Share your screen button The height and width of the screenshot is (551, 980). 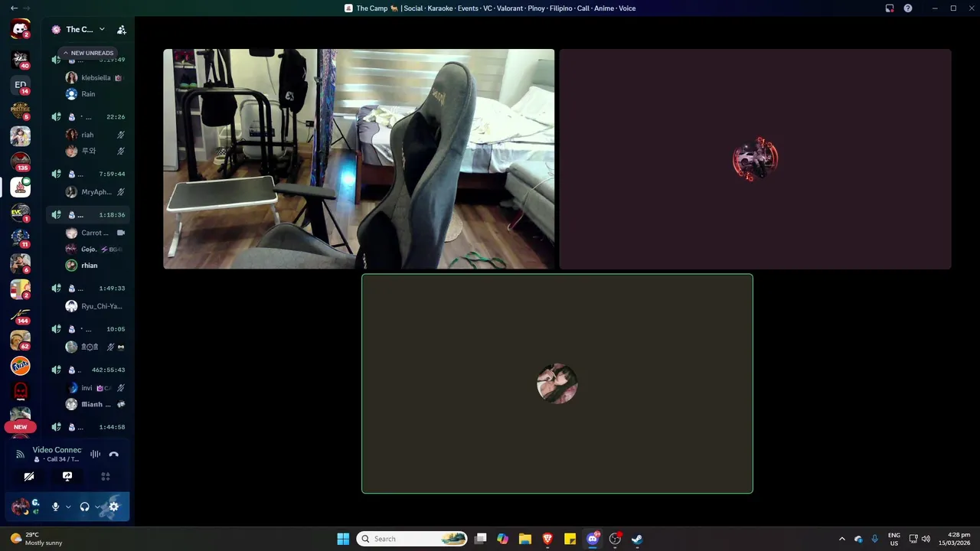coord(67,476)
